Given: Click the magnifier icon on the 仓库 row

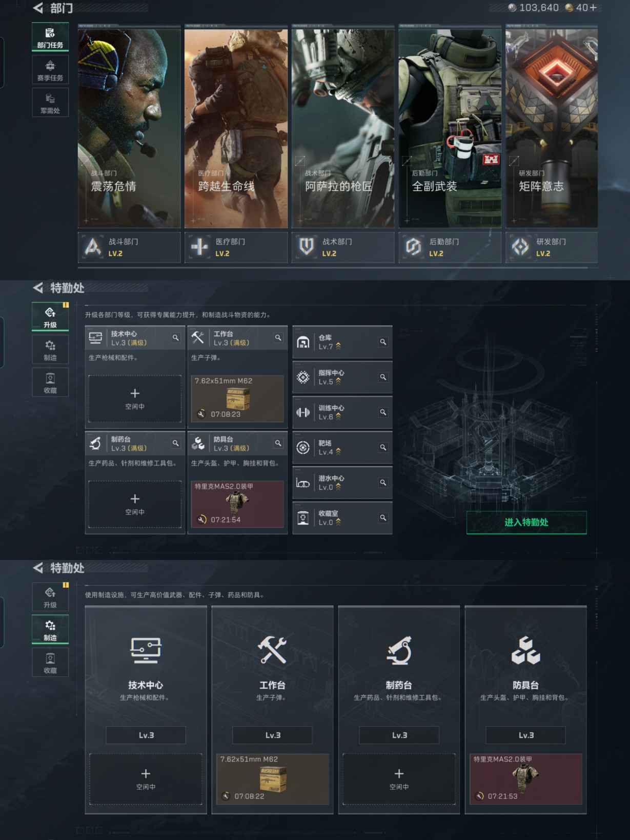Looking at the screenshot, I should click(383, 342).
